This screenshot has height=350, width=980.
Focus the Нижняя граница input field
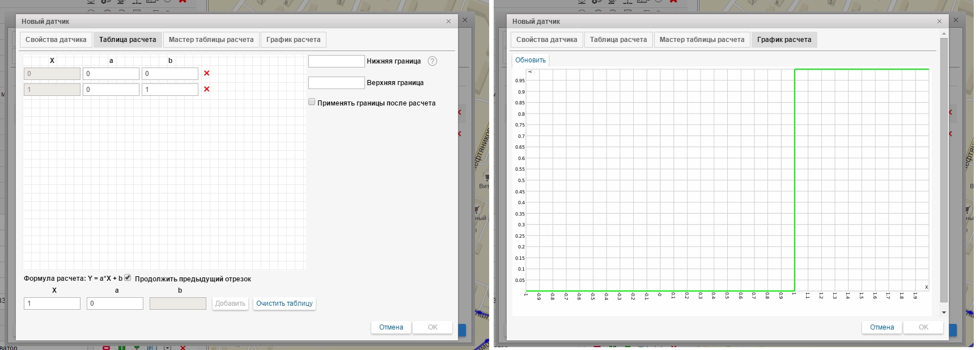pos(336,61)
